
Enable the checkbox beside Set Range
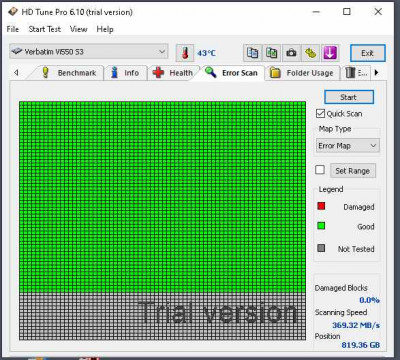tap(320, 170)
